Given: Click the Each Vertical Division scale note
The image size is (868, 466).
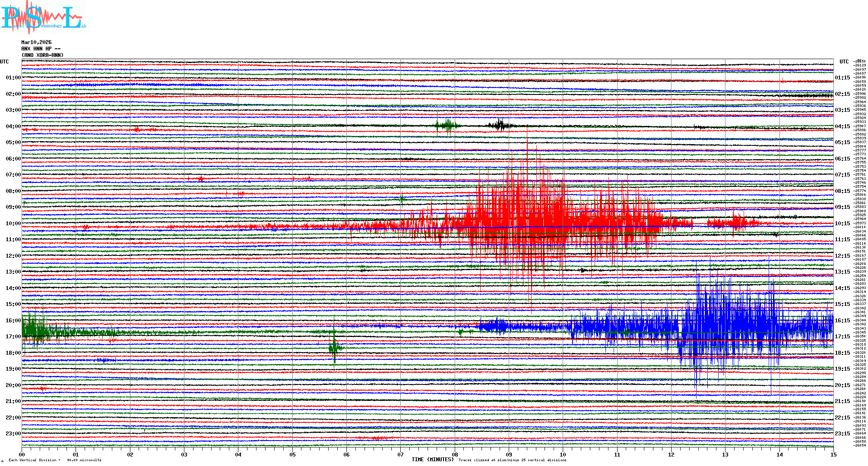Looking at the screenshot, I should (x=55, y=460).
